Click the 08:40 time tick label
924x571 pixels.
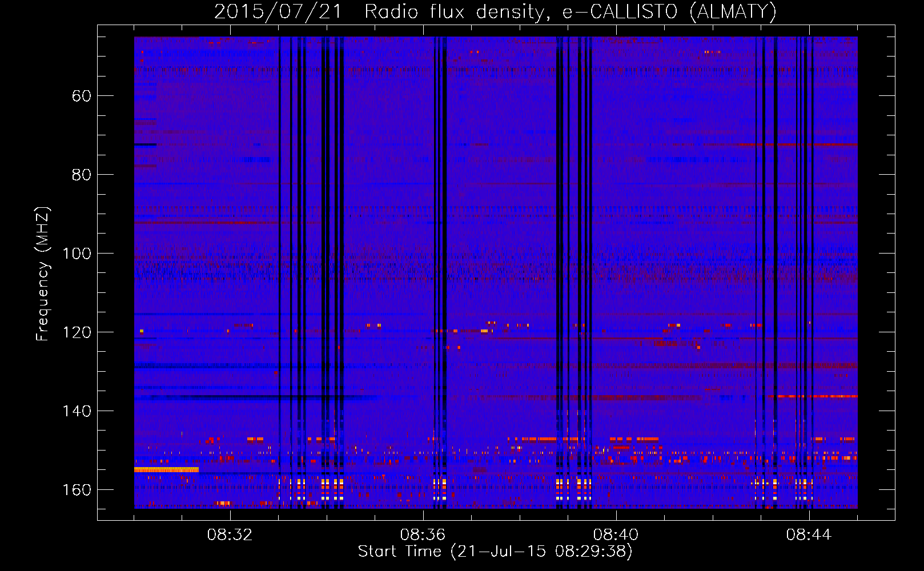click(616, 535)
